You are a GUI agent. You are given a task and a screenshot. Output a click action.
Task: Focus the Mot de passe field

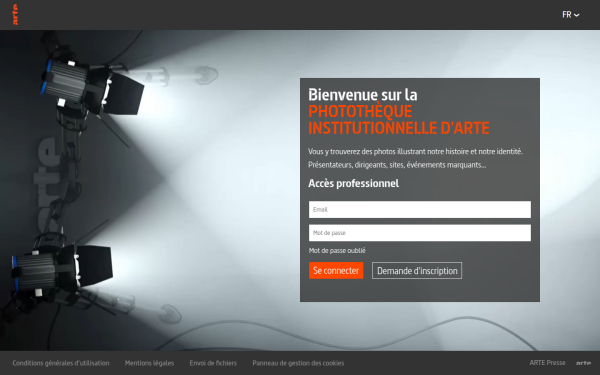pos(420,233)
